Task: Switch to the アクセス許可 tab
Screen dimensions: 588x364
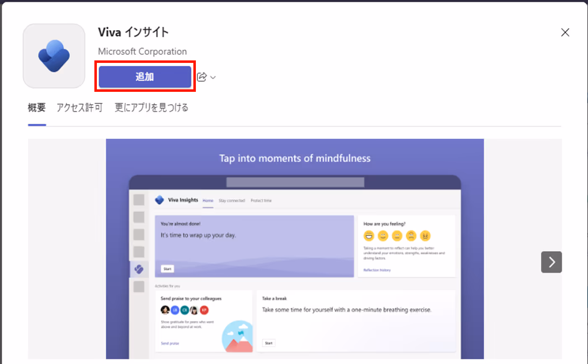Action: 80,108
